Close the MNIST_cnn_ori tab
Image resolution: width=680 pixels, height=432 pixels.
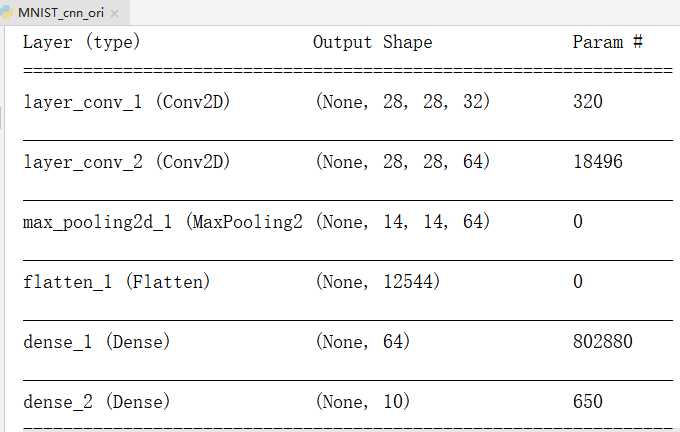(x=114, y=14)
